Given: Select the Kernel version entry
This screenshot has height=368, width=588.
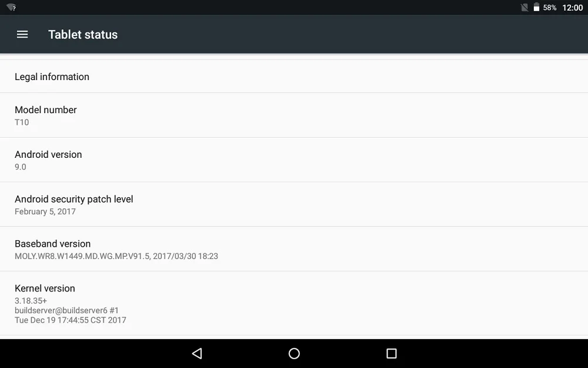Looking at the screenshot, I should 294,303.
